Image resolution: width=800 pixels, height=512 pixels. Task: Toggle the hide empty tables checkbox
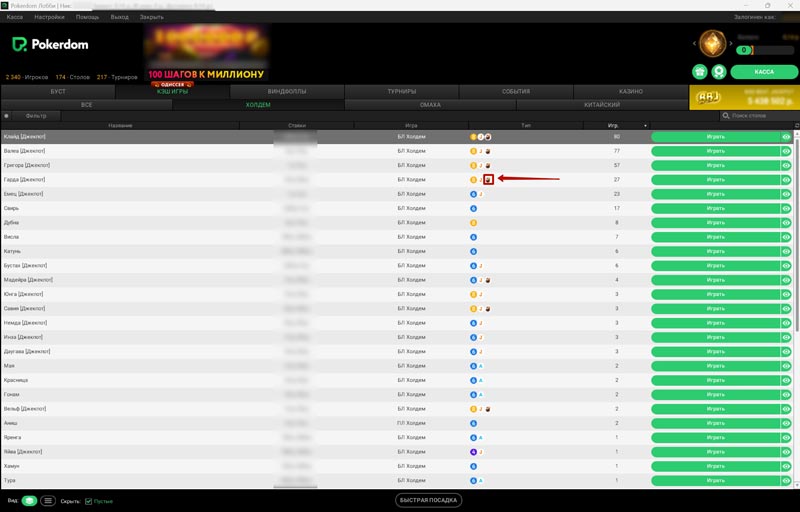pos(89,500)
